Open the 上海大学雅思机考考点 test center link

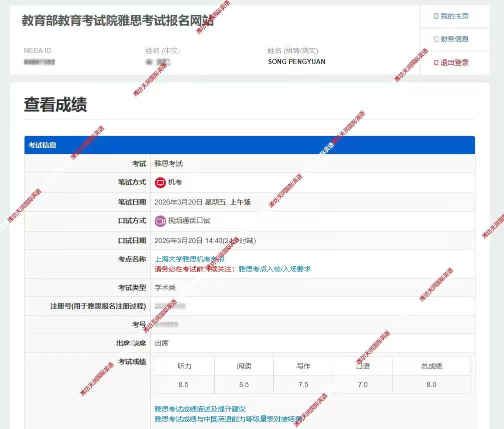190,259
